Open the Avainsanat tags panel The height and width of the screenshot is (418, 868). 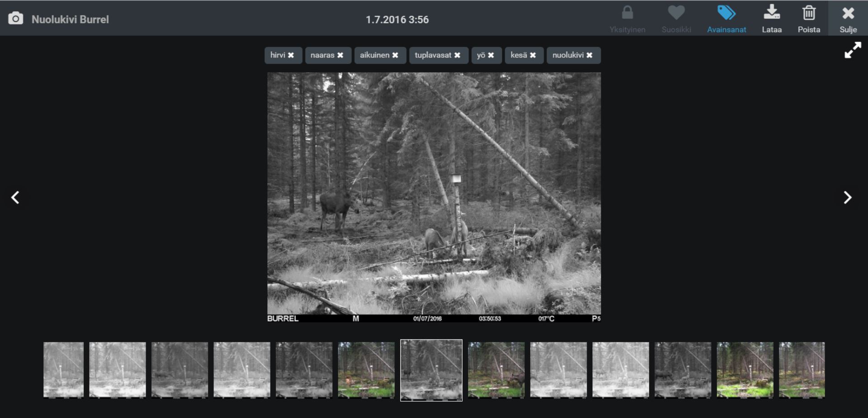tap(726, 19)
